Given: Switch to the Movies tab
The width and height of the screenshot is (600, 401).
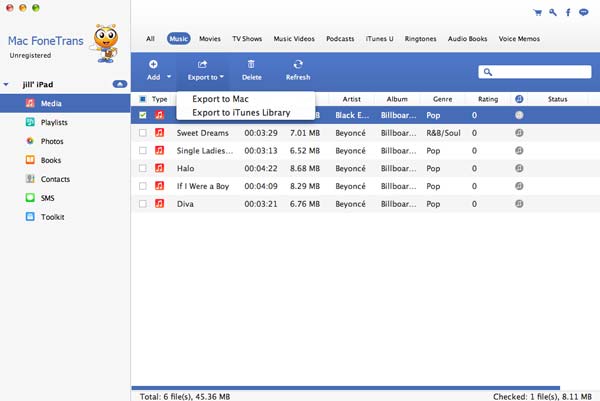Looking at the screenshot, I should click(210, 39).
